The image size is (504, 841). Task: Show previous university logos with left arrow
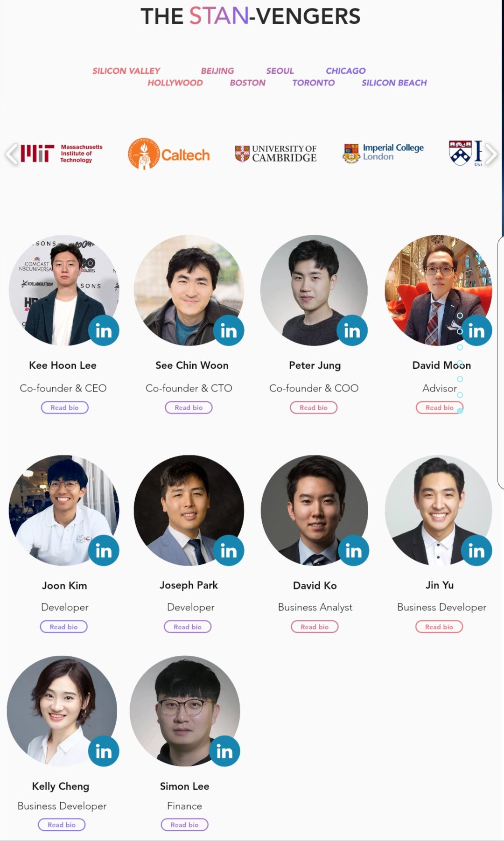(12, 154)
